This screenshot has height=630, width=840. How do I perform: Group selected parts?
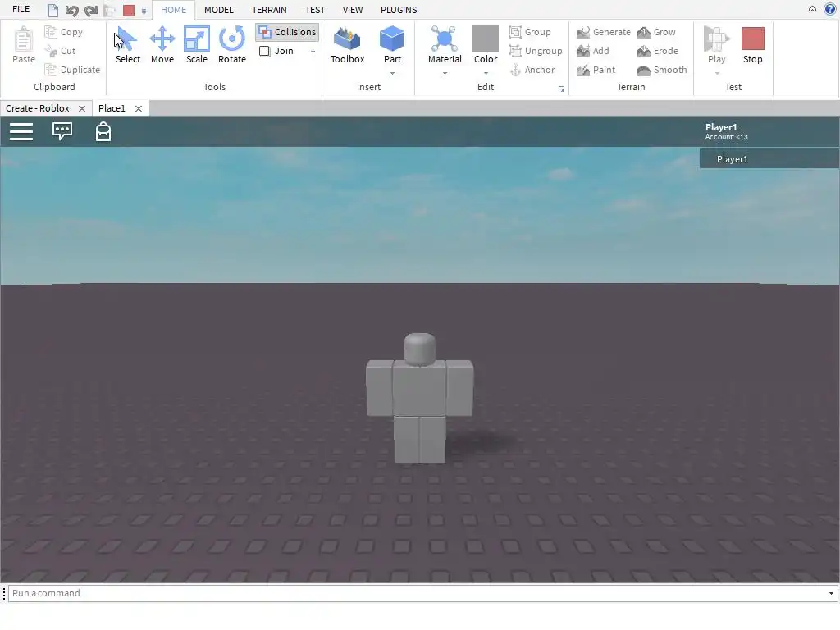pos(530,32)
